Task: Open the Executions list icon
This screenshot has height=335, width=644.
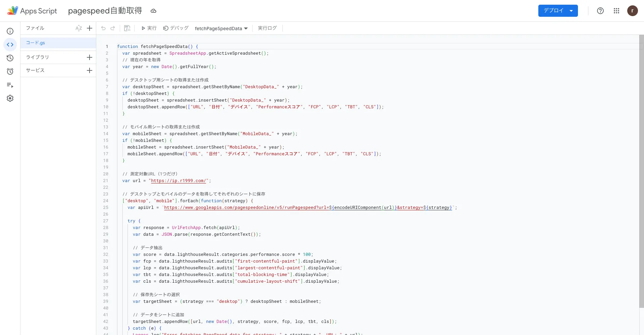Action: click(10, 85)
